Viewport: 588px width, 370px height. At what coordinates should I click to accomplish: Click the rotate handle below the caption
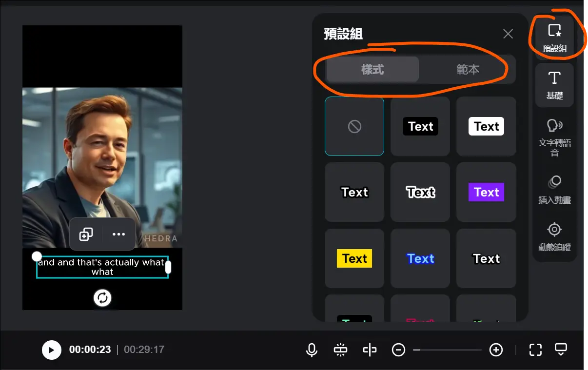coord(102,298)
